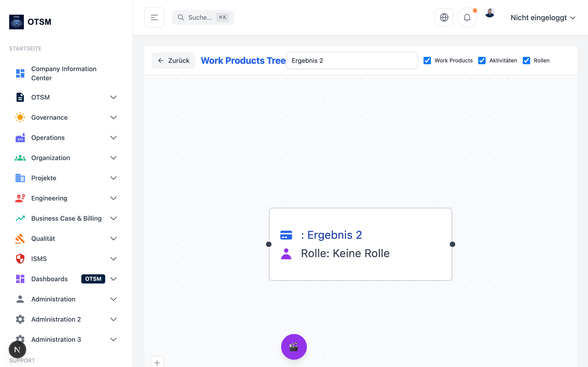The height and width of the screenshot is (367, 588).
Task: Select Dashboards in the sidebar
Action: point(49,279)
